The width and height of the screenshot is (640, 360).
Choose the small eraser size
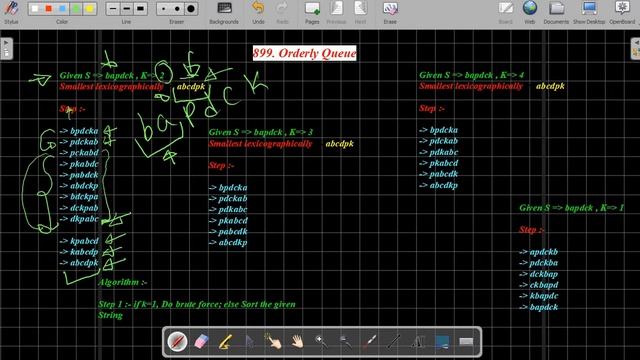point(163,9)
